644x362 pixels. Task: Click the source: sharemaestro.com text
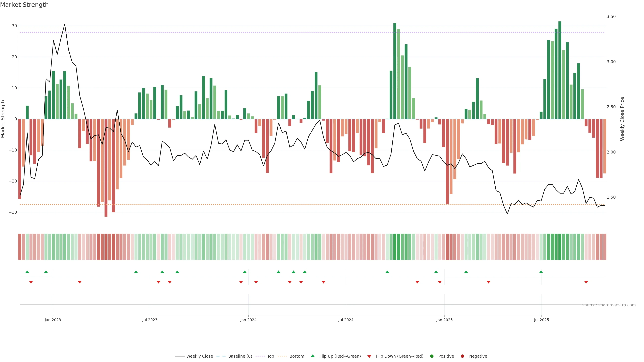pos(609,305)
